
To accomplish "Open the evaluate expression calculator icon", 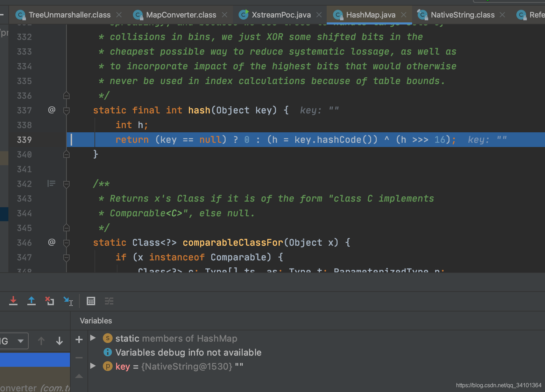I will pyautogui.click(x=91, y=301).
